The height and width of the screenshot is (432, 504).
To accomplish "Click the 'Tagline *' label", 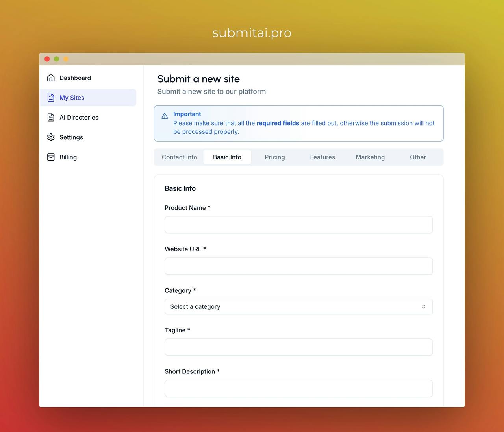I will 177,330.
